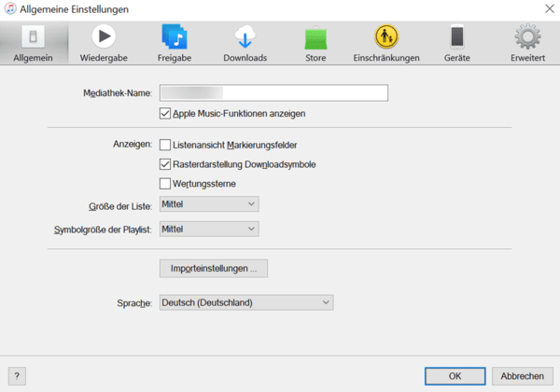Open the Wiedergabe playback settings
Viewport: 560px width, 392px height.
104,43
